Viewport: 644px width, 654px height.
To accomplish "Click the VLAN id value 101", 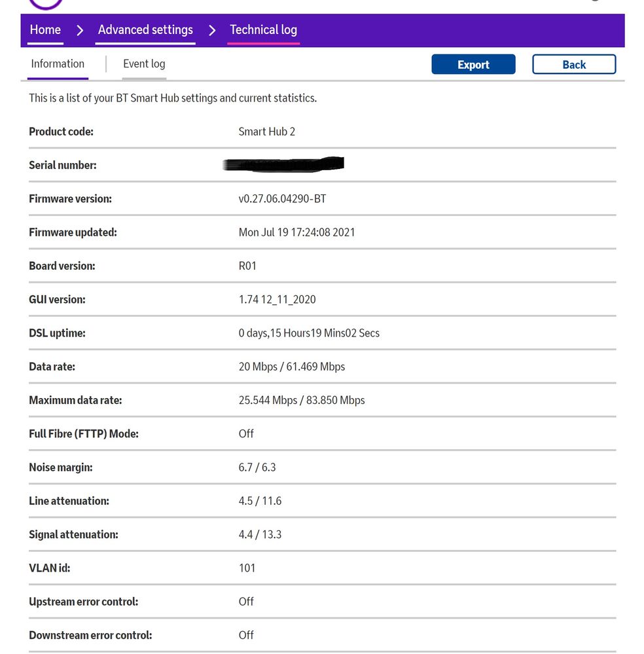I will 247,568.
